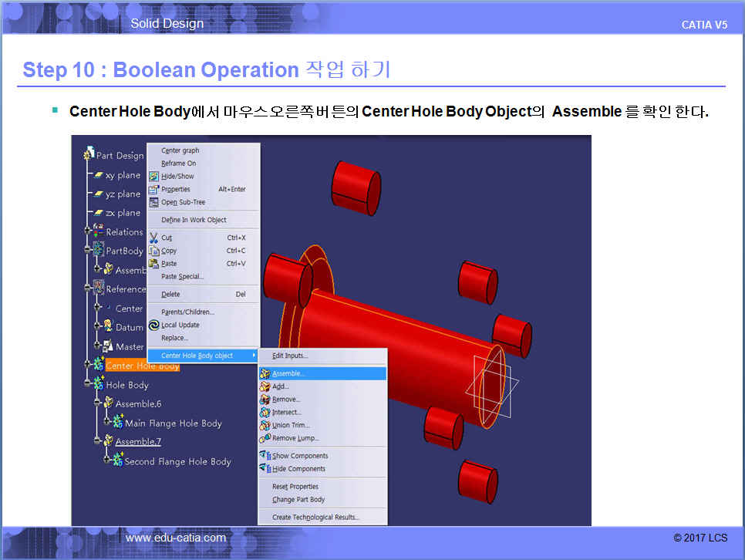Click the Remove boolean operation icon
Viewport: 745px width, 560px height.
265,400
